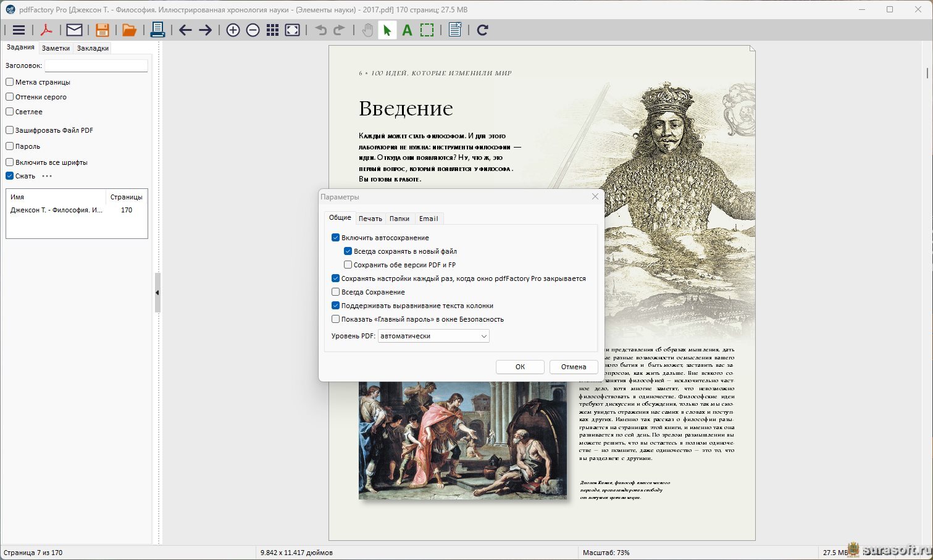
Task: Click the email envelope icon
Action: [74, 30]
